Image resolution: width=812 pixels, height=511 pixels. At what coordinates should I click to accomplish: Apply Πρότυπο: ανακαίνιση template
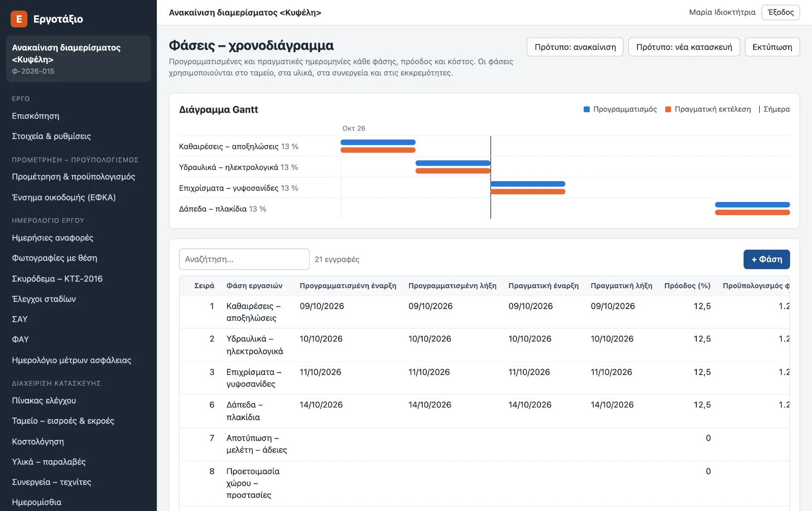[575, 47]
